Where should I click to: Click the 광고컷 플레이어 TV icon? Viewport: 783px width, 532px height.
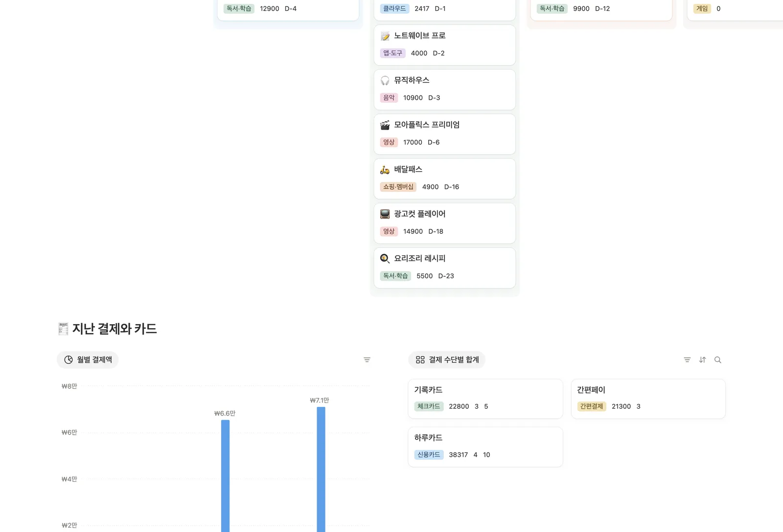point(385,214)
